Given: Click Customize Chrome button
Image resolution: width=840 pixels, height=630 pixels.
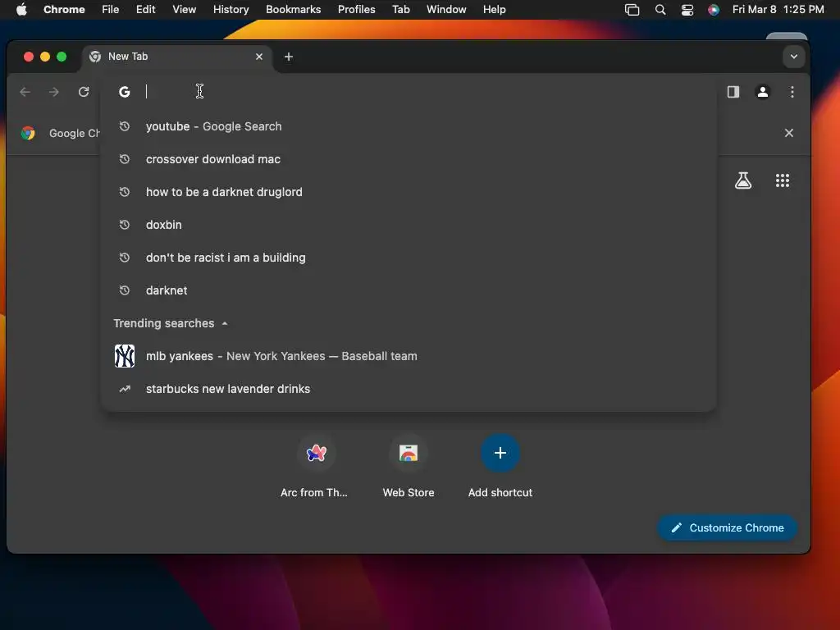Looking at the screenshot, I should tap(728, 527).
